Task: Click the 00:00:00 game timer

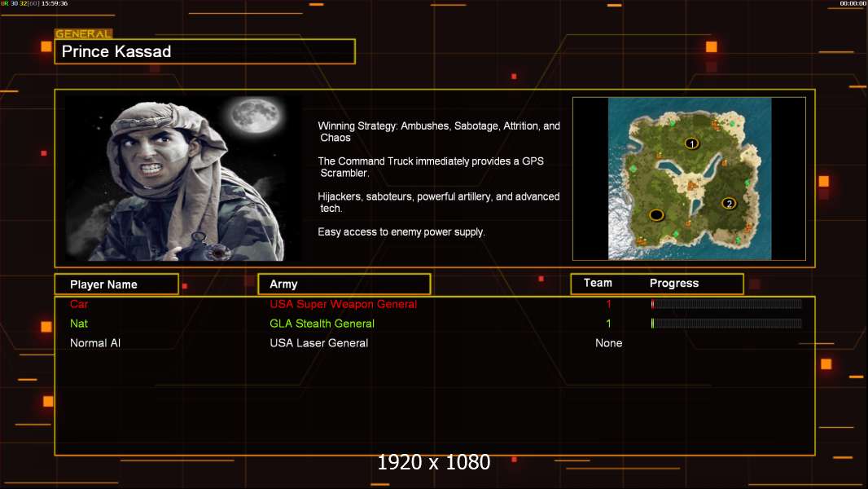Action: pos(853,3)
